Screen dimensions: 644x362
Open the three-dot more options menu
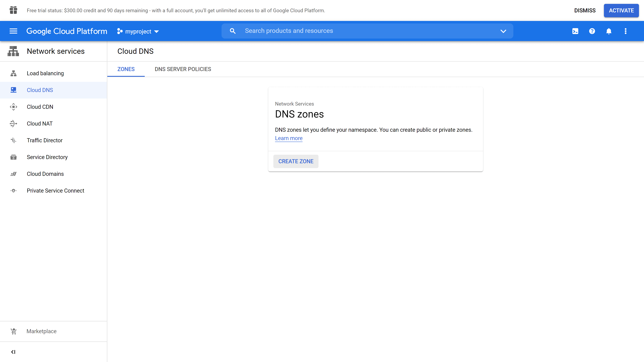(626, 31)
